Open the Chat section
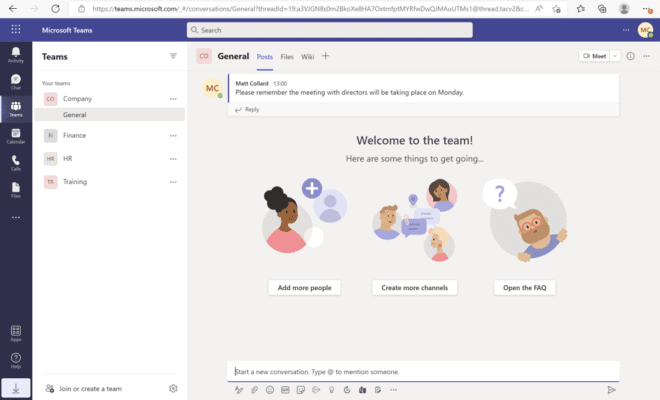The image size is (660, 400). 16,82
